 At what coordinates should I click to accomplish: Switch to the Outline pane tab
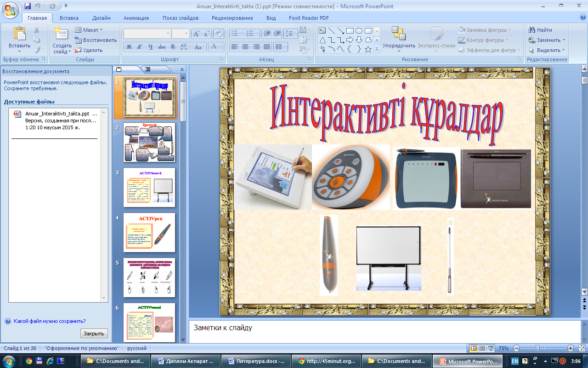click(x=147, y=69)
